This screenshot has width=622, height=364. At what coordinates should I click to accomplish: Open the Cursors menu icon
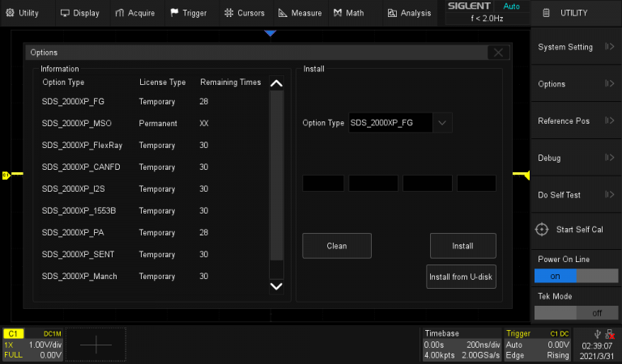tap(229, 13)
